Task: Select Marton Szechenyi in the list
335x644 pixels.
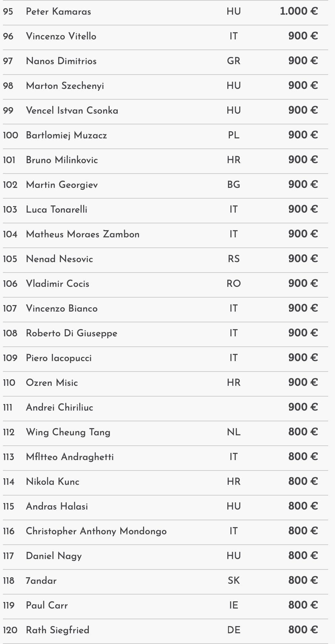Action: tap(65, 86)
